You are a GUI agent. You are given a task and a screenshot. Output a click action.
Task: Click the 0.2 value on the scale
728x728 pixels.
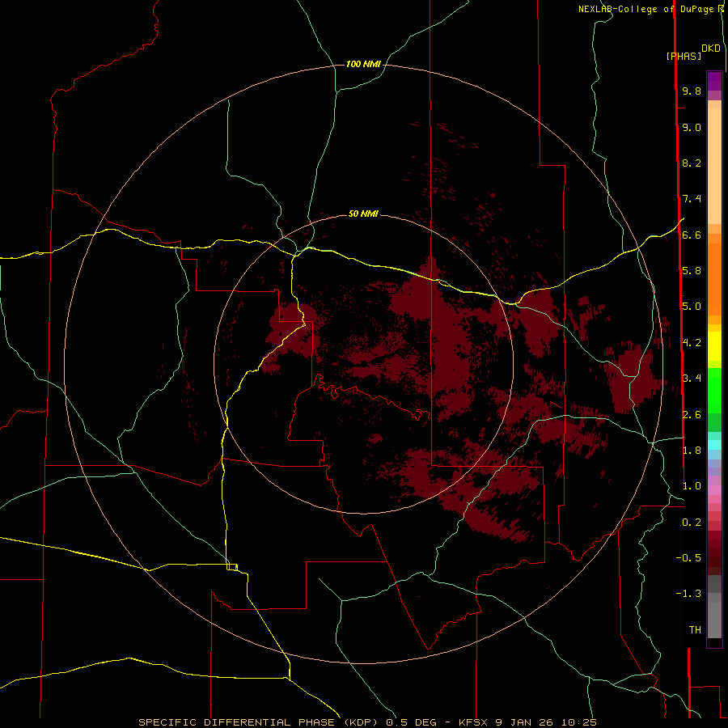(692, 523)
